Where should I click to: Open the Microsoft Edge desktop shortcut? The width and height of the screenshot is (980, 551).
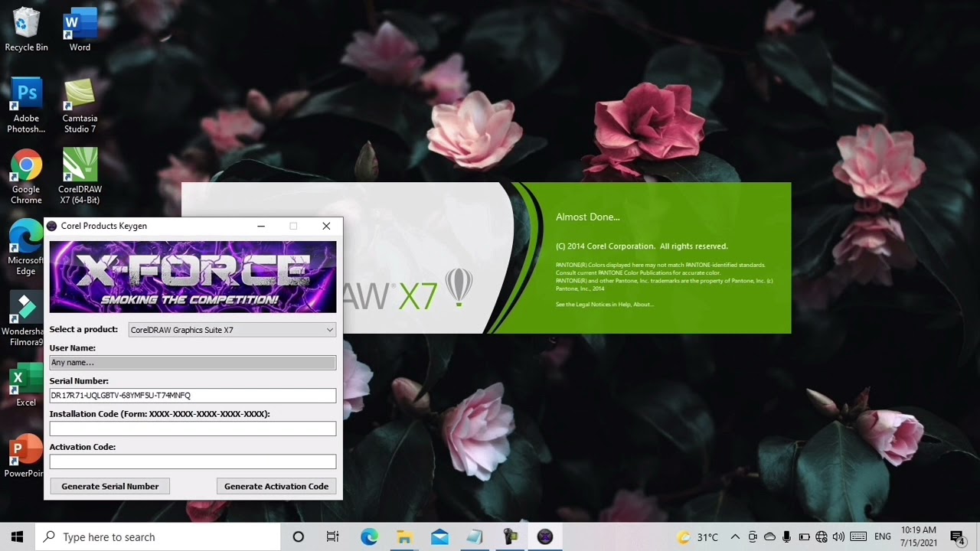click(x=26, y=248)
